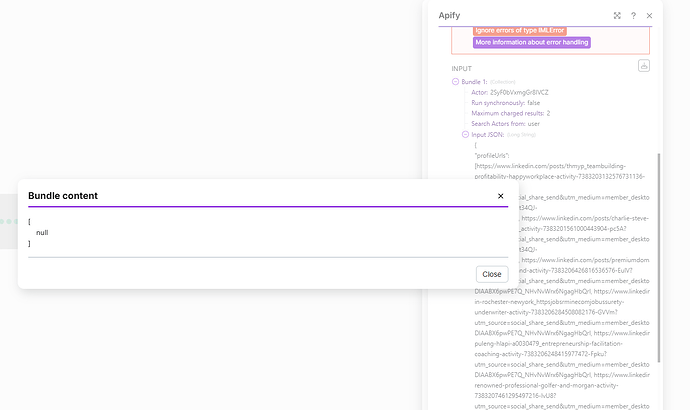690x410 pixels.
Task: Click the "profileUrls": key text
Action: 492,155
